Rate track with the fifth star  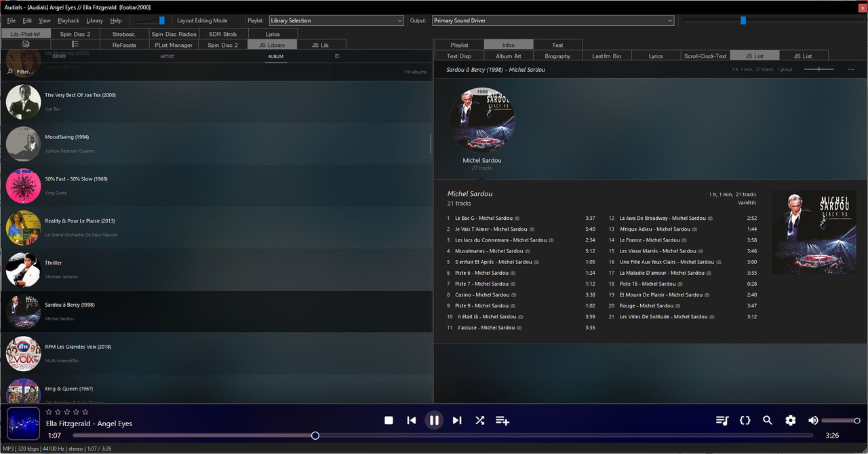click(85, 412)
